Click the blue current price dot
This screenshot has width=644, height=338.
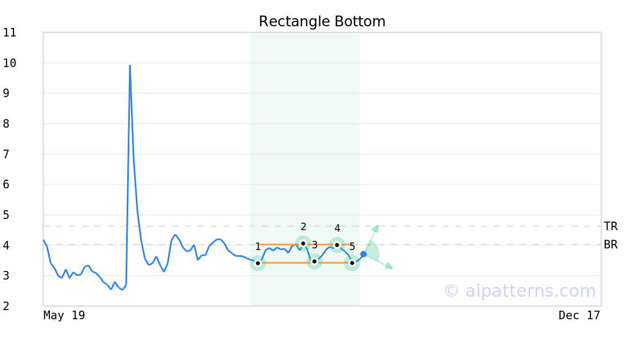(363, 254)
